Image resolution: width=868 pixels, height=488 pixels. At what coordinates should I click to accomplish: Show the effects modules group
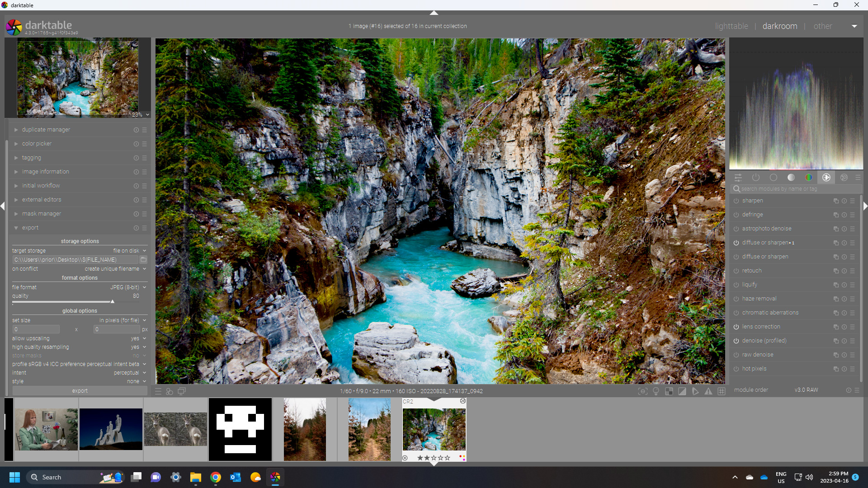coord(844,178)
